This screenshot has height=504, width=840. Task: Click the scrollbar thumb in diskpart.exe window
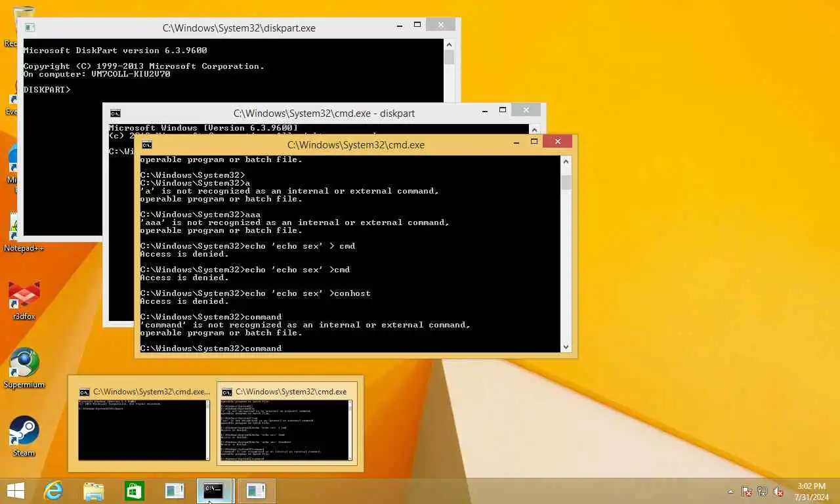click(449, 57)
